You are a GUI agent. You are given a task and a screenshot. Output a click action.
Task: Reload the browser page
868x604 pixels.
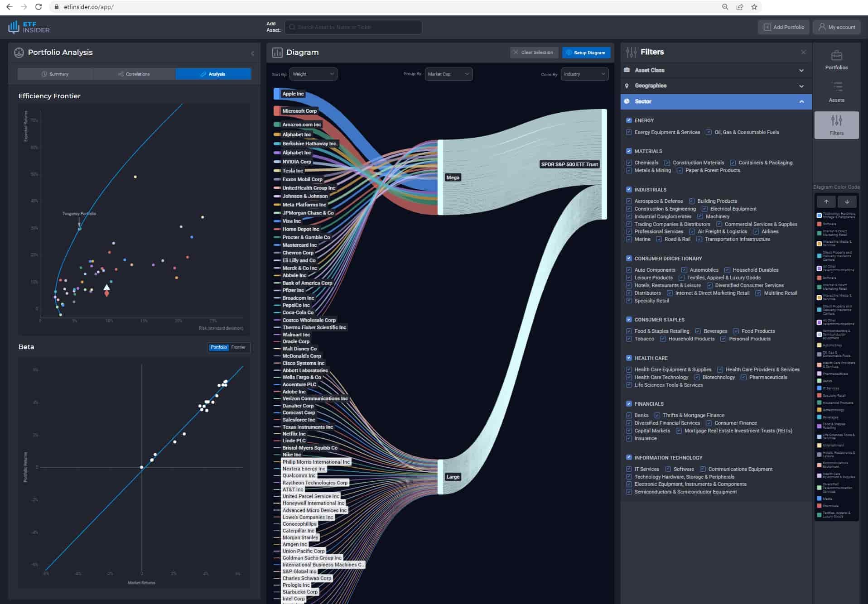point(39,7)
